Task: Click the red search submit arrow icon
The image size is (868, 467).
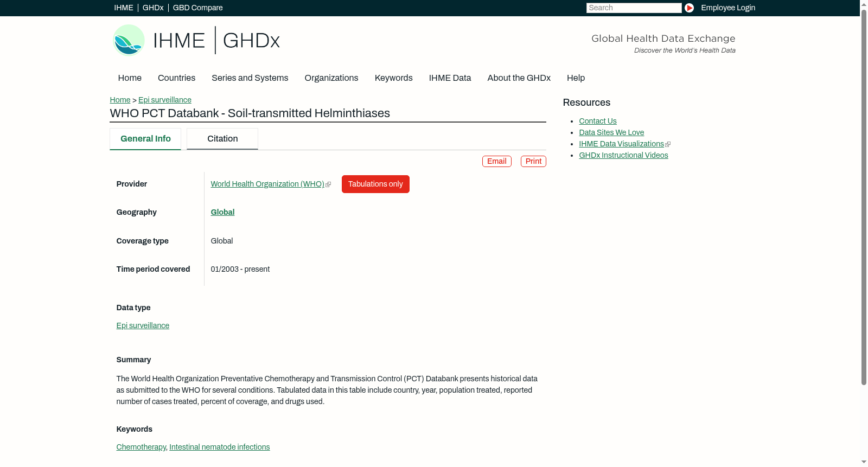Action: (689, 8)
